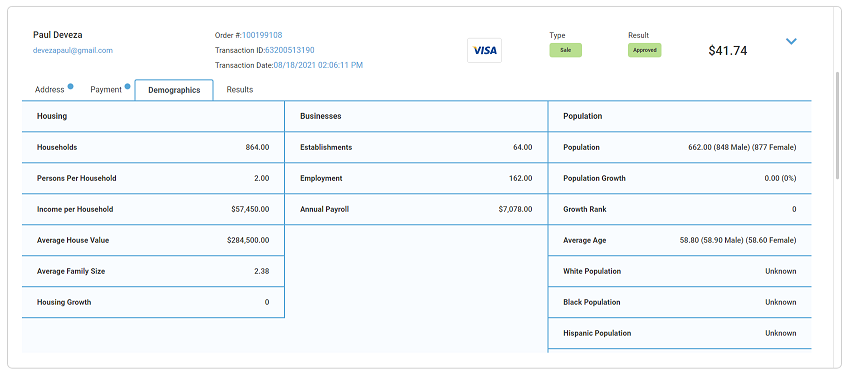Image resolution: width=849 pixels, height=375 pixels.
Task: Click the Black Population label
Action: (592, 302)
